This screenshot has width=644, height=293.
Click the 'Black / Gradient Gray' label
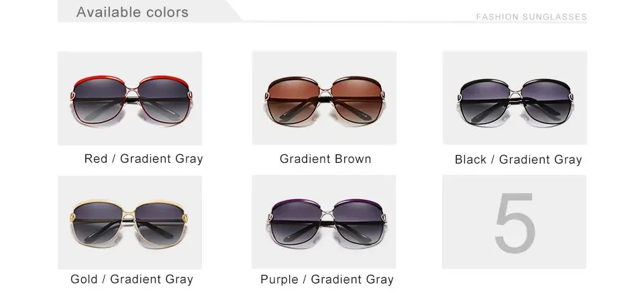tap(518, 160)
